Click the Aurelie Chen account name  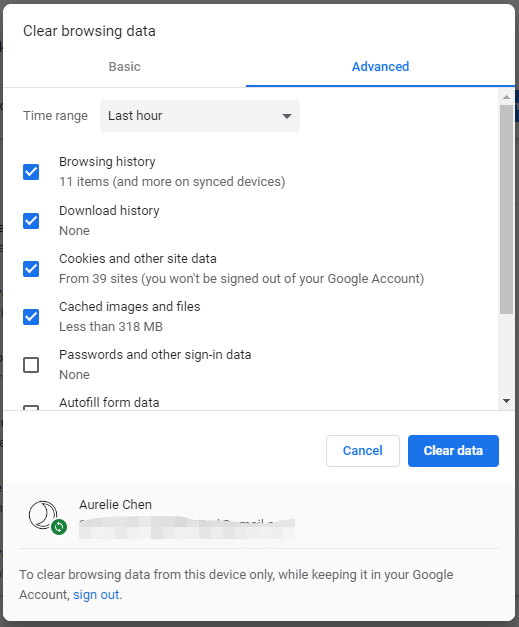coord(115,505)
